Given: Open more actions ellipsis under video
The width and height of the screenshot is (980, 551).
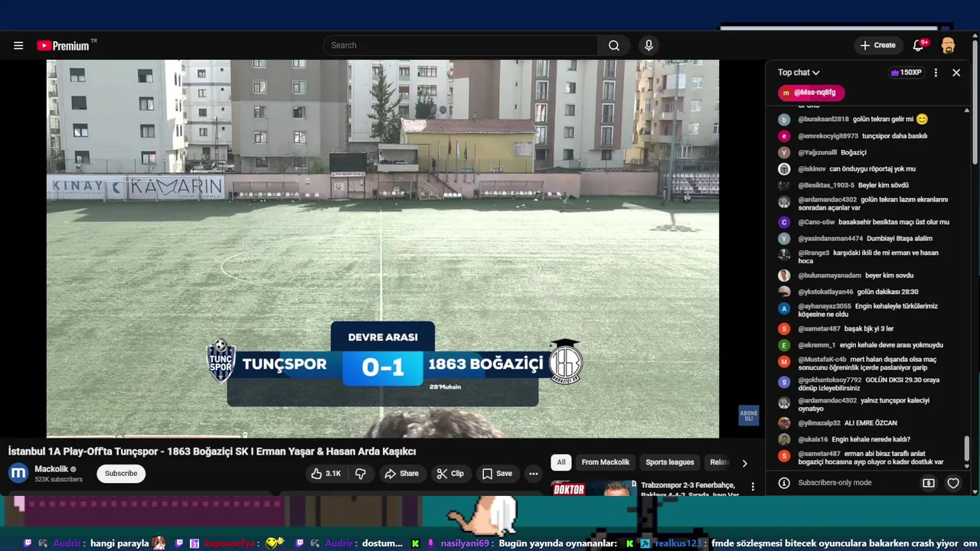Looking at the screenshot, I should 534,474.
